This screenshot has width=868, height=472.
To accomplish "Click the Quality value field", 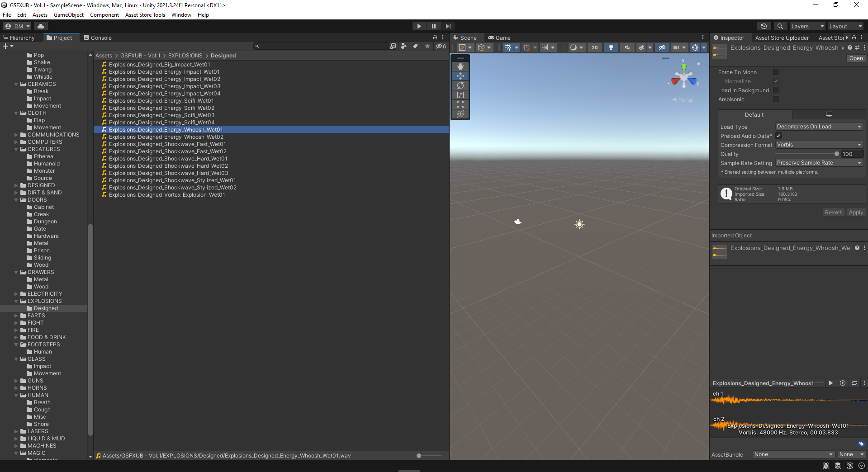I will coord(852,154).
